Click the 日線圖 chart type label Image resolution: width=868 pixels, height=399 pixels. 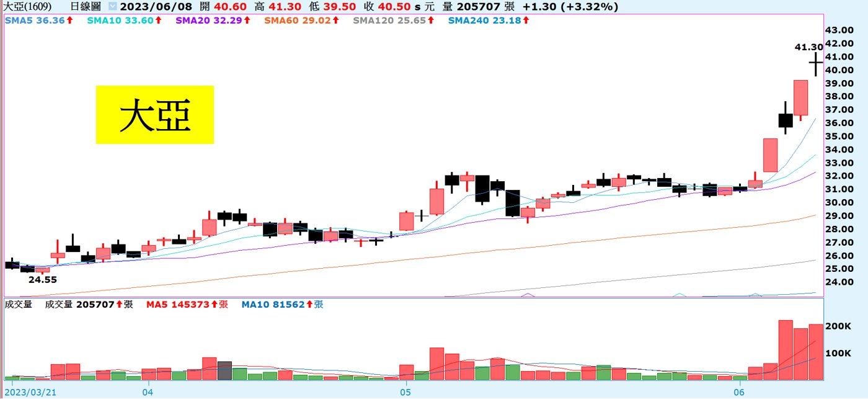point(84,7)
